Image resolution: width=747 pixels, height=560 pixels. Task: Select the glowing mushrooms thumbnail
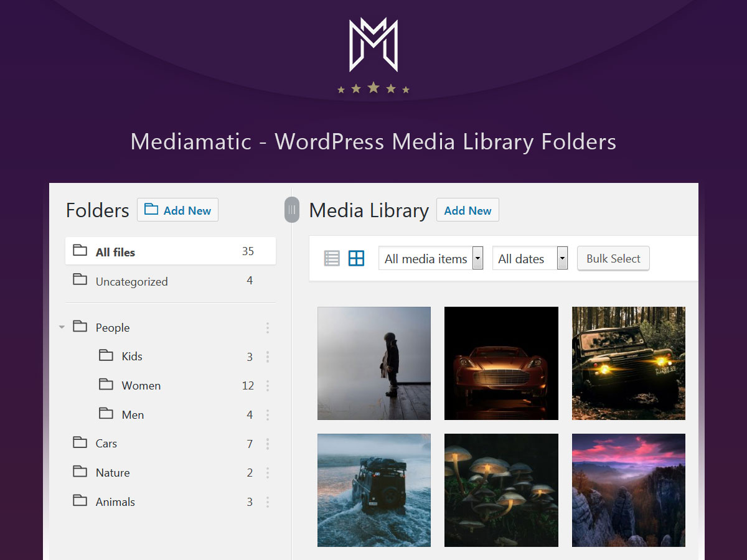(x=501, y=490)
